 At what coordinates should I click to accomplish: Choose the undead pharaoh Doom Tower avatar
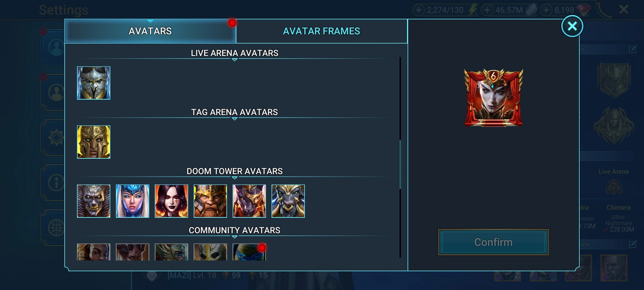93,201
